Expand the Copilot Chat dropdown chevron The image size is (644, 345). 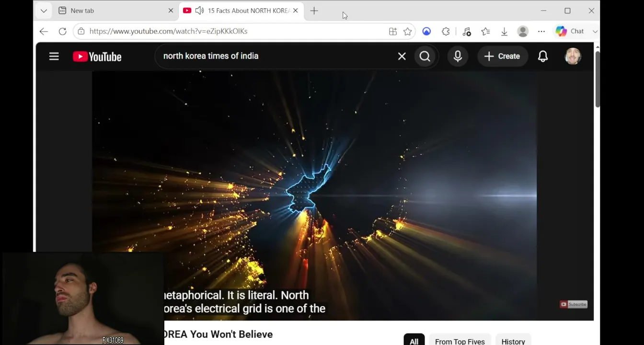click(x=595, y=31)
